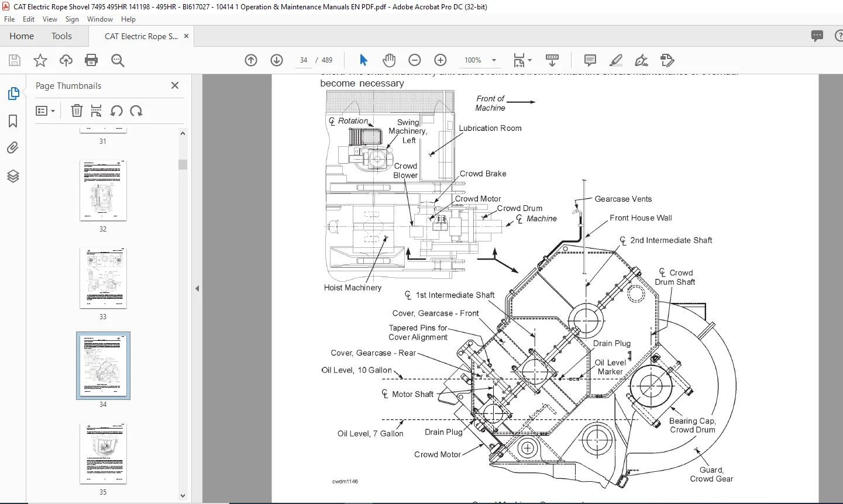The width and height of the screenshot is (843, 504).
Task: Open the zoom level dropdown arrow
Action: click(494, 60)
